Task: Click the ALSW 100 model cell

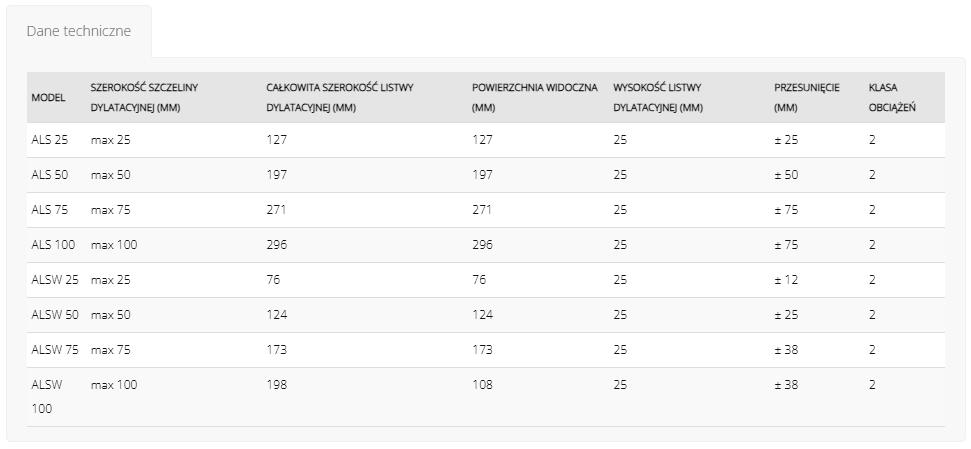Action: (47, 397)
